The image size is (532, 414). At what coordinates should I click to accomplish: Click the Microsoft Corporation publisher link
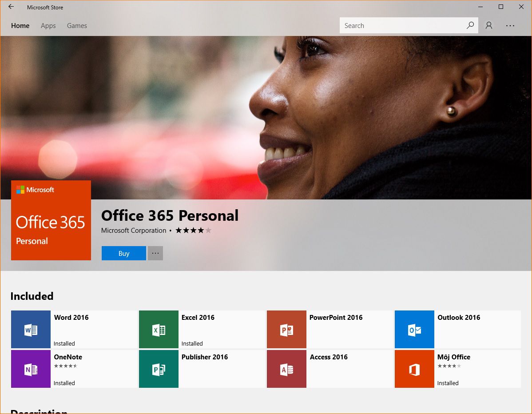[134, 231]
